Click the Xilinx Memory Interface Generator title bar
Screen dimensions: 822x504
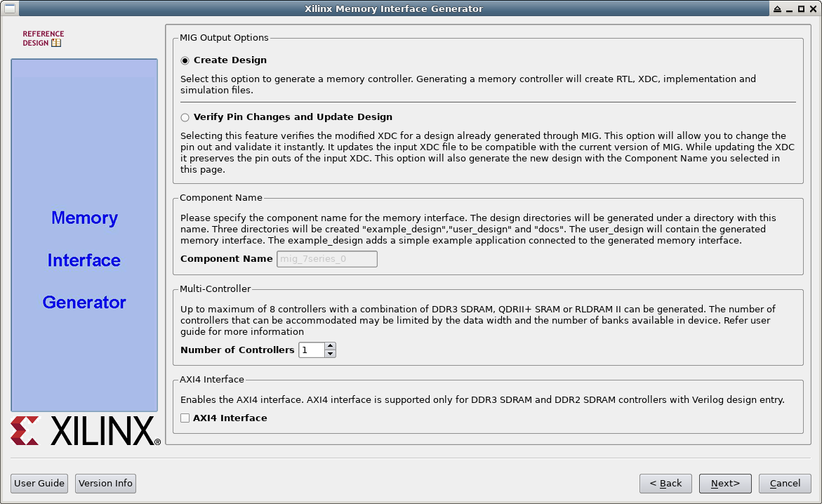pos(393,9)
